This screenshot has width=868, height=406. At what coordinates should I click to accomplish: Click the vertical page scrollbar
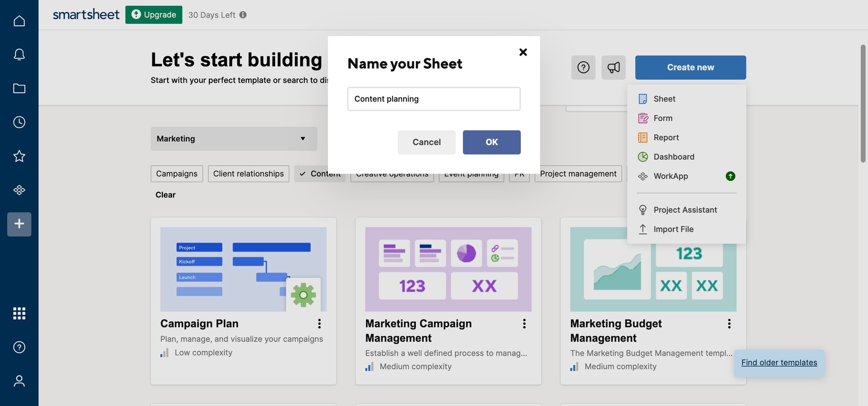(863, 103)
